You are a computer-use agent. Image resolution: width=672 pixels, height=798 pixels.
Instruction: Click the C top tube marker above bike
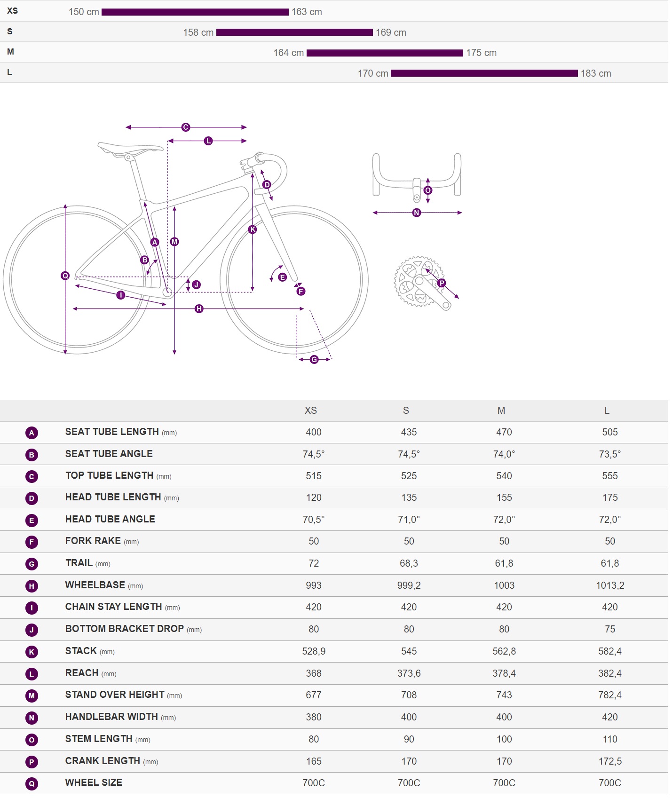point(186,127)
